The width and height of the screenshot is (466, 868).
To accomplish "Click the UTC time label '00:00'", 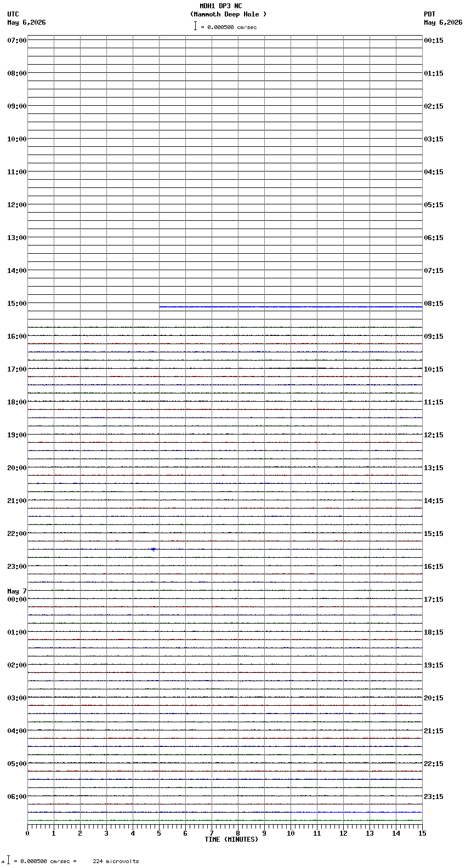I will (16, 599).
